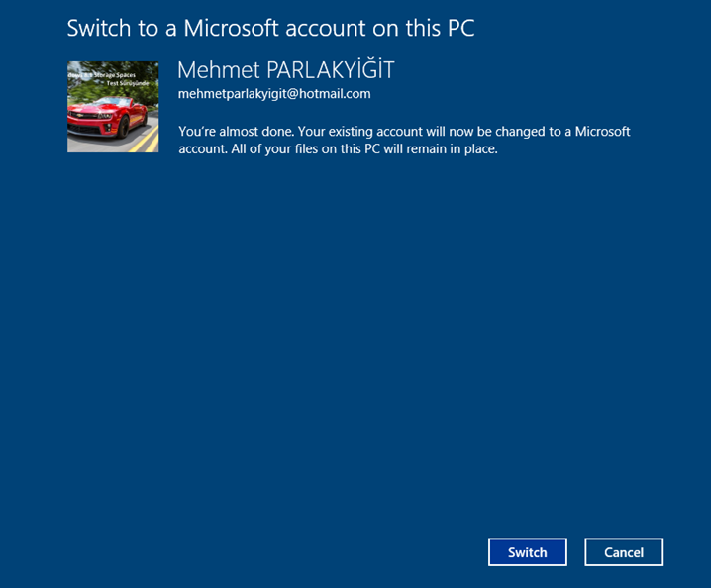Viewport: 711px width, 588px height.
Task: Click the Switch button
Action: coord(528,552)
